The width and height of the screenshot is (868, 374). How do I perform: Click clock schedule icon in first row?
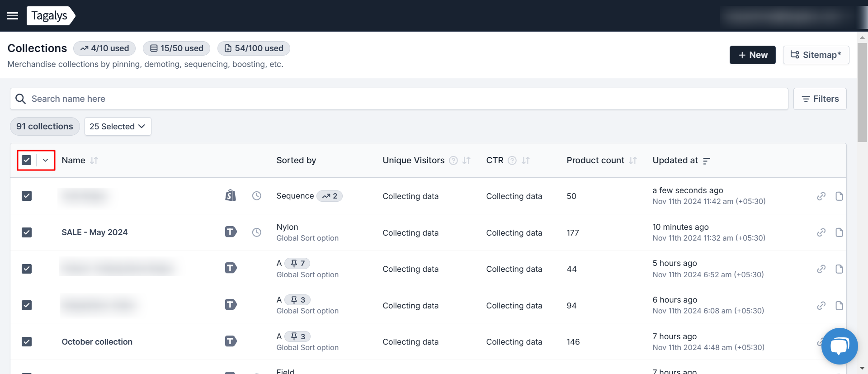point(257,196)
